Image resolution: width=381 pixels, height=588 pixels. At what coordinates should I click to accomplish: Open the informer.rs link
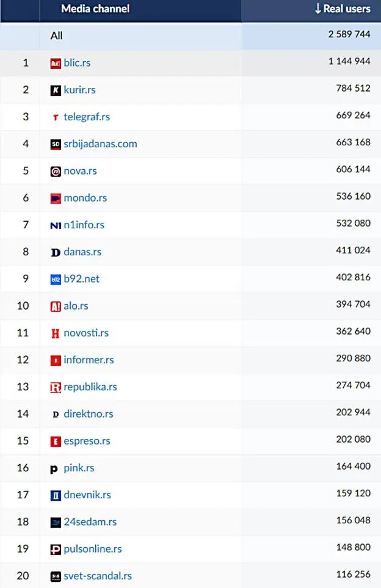point(89,360)
